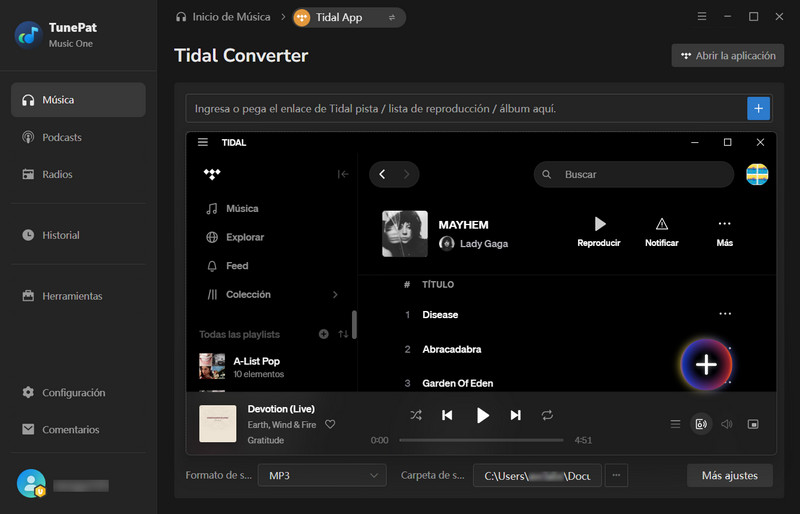Click the TIDAL logo icon
Screen dimensions: 800x514
[212, 175]
